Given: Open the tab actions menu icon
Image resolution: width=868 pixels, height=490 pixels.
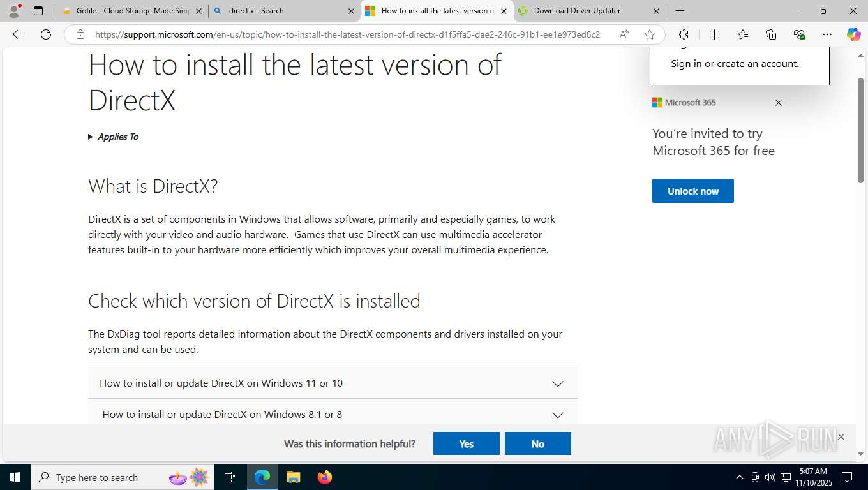Looking at the screenshot, I should 38,11.
